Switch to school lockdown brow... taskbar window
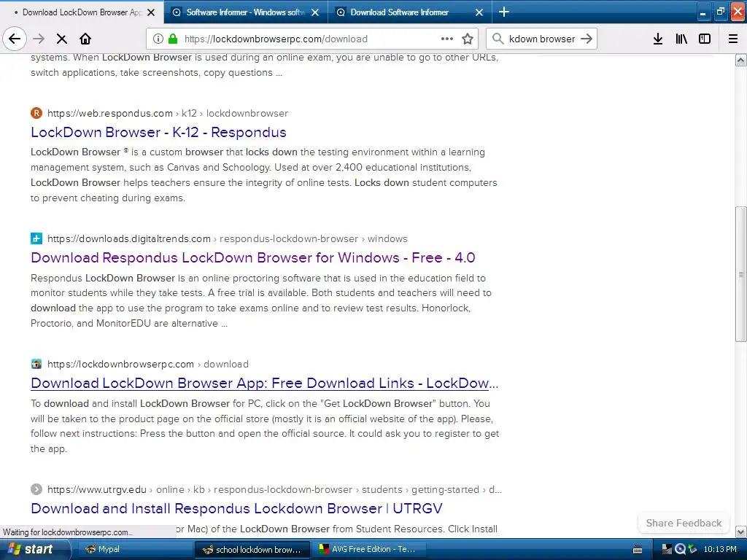This screenshot has height=560, width=747. click(x=252, y=550)
